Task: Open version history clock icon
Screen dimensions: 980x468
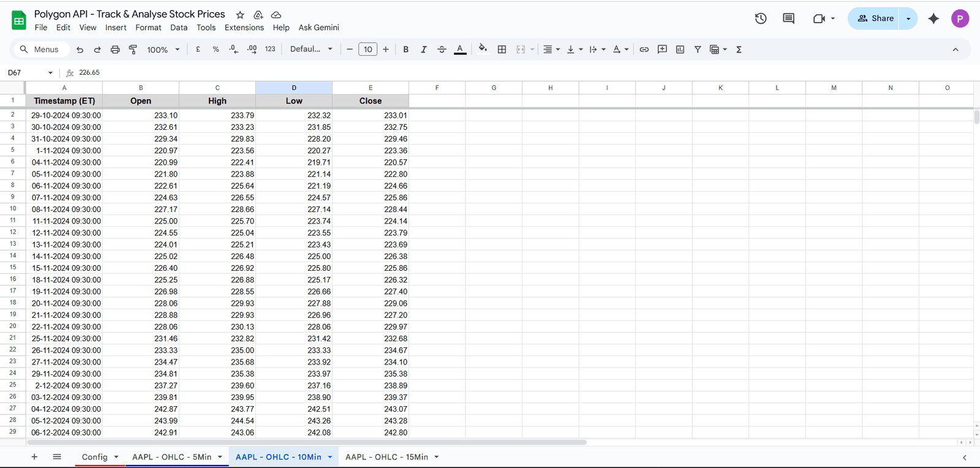Action: coord(761,18)
